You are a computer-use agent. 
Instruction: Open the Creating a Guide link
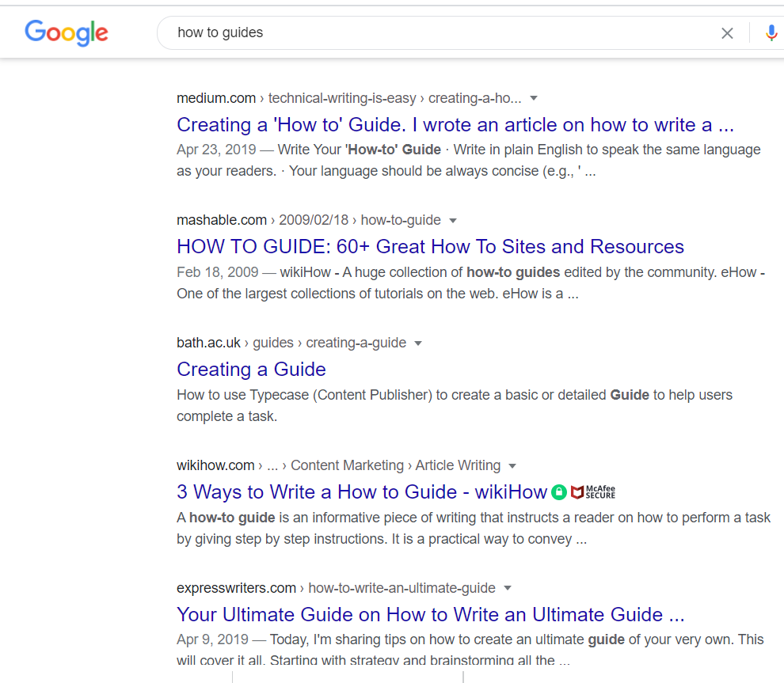[251, 370]
